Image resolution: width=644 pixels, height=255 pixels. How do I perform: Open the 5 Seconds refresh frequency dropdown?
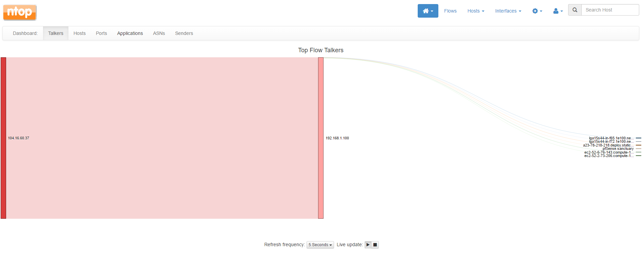(320, 245)
